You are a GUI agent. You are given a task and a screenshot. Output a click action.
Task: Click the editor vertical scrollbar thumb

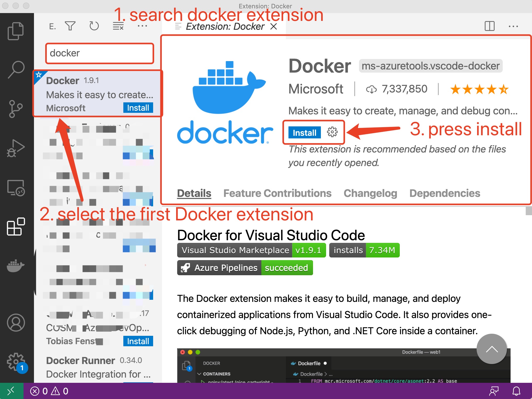pyautogui.click(x=529, y=211)
